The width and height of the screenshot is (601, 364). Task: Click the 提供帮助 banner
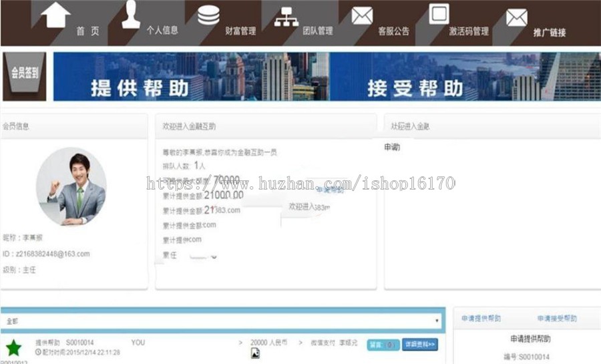click(191, 76)
